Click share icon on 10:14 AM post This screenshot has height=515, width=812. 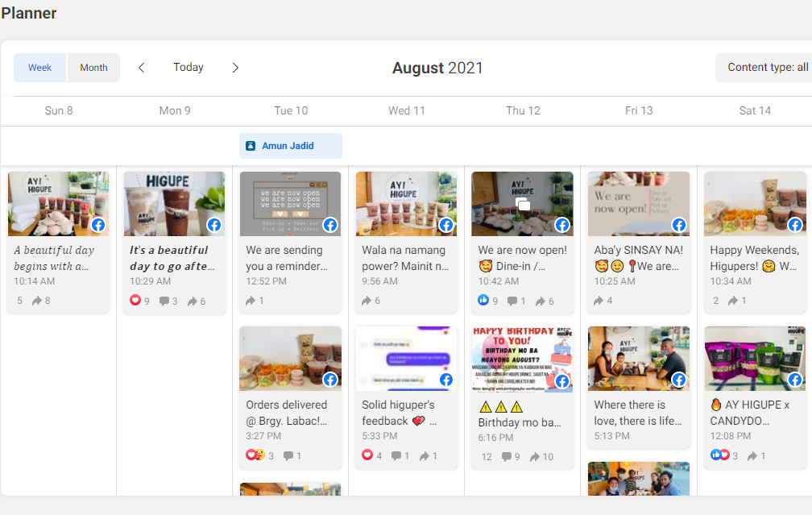(37, 301)
